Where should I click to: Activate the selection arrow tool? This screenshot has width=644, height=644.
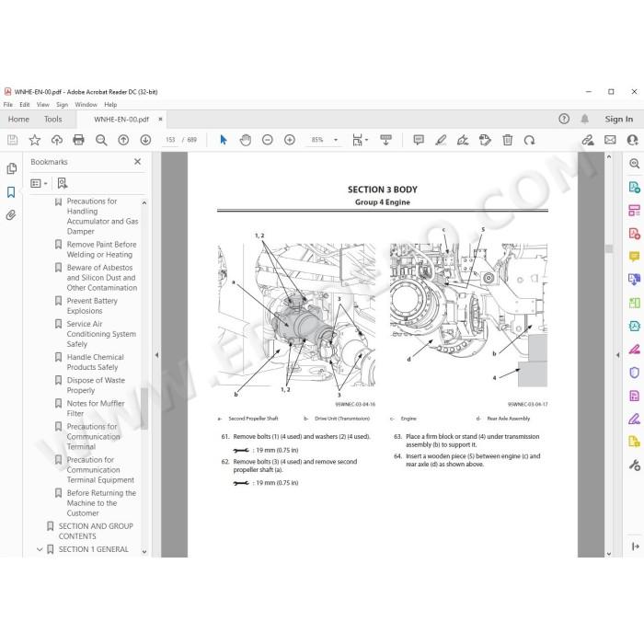point(224,140)
